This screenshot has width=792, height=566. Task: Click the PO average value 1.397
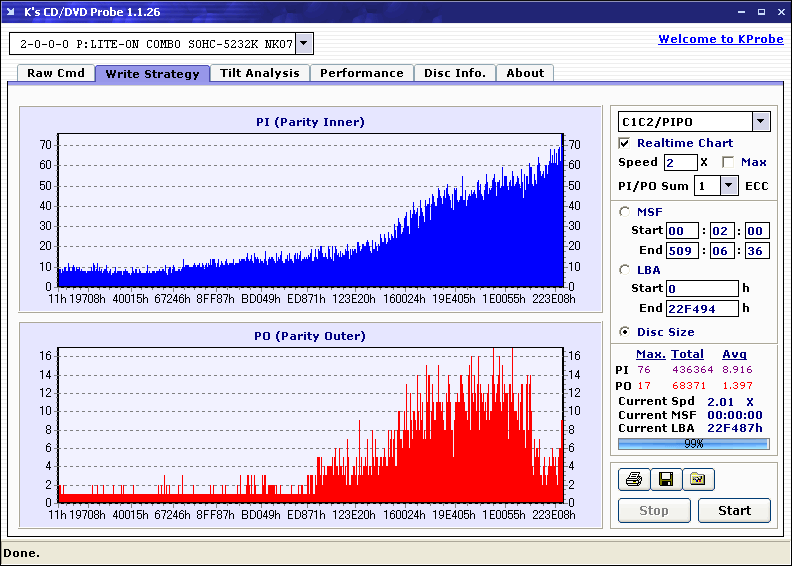pyautogui.click(x=737, y=386)
